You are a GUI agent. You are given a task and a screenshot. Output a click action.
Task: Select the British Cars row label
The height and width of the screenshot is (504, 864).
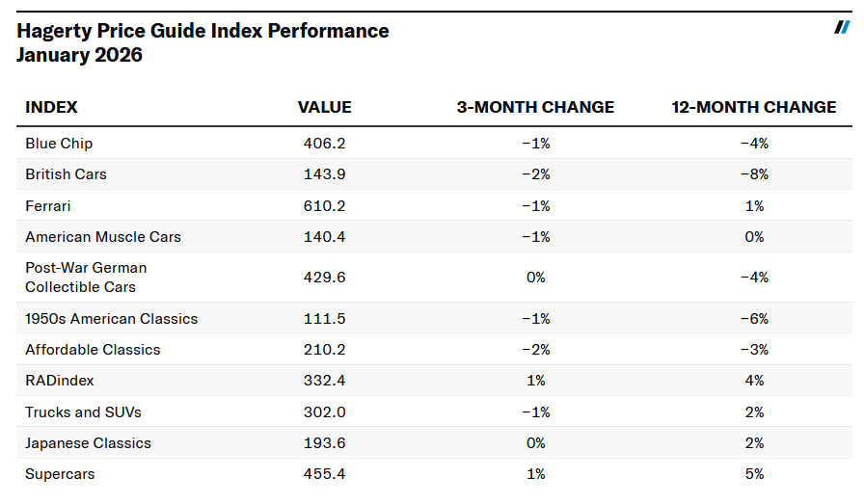pyautogui.click(x=66, y=174)
